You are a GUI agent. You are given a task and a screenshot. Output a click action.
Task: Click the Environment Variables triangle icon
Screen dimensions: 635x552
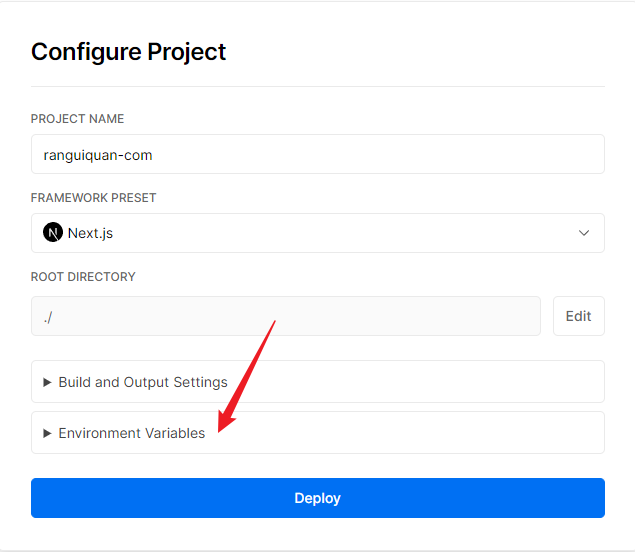tap(47, 433)
